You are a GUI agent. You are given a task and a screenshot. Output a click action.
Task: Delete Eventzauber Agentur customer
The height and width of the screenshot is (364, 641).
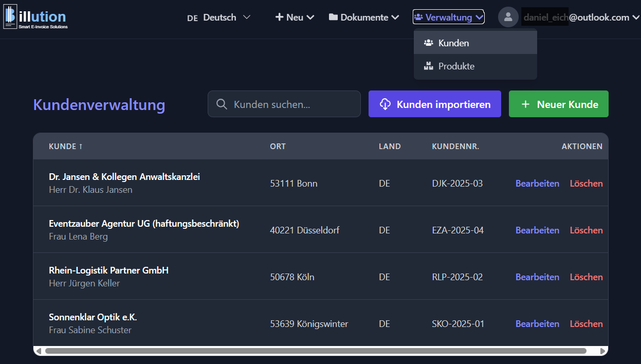(x=586, y=230)
